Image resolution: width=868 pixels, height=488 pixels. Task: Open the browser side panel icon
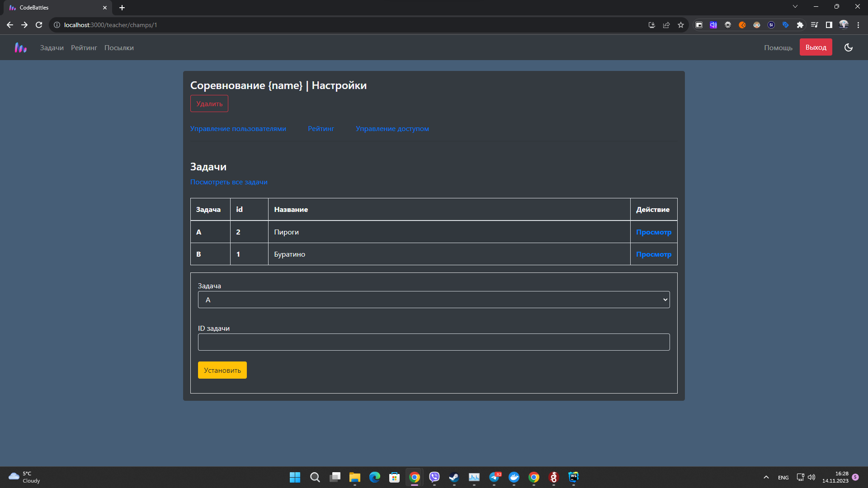829,25
